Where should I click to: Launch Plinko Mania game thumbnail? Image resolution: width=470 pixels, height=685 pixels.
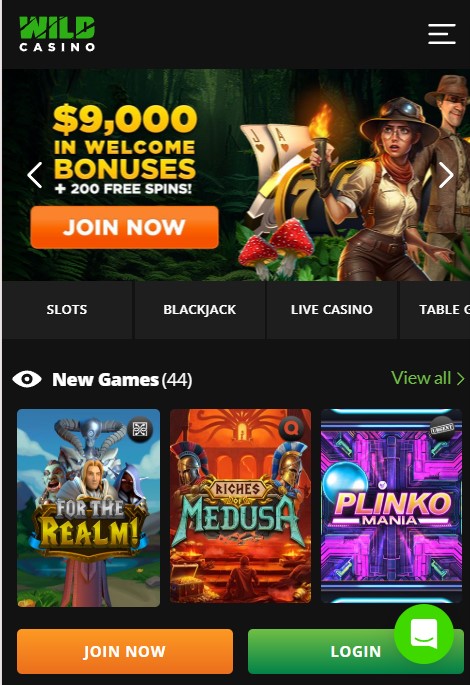(x=391, y=506)
